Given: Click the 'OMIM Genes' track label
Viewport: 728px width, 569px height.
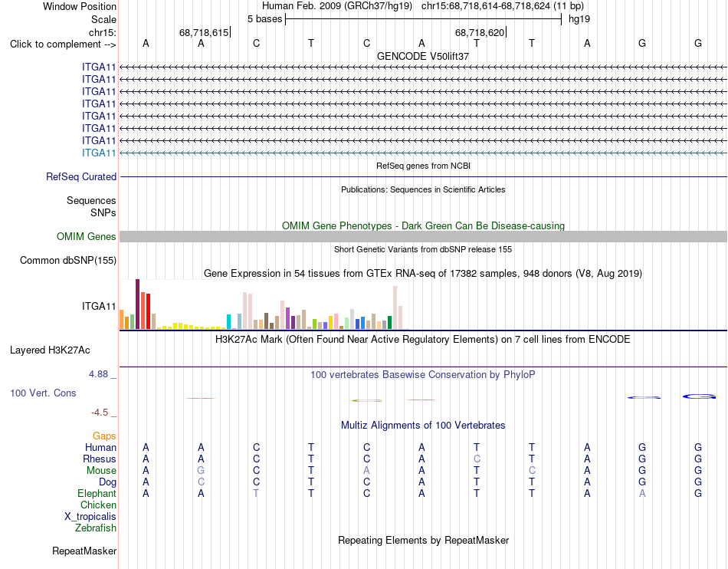Looking at the screenshot, I should coord(87,236).
